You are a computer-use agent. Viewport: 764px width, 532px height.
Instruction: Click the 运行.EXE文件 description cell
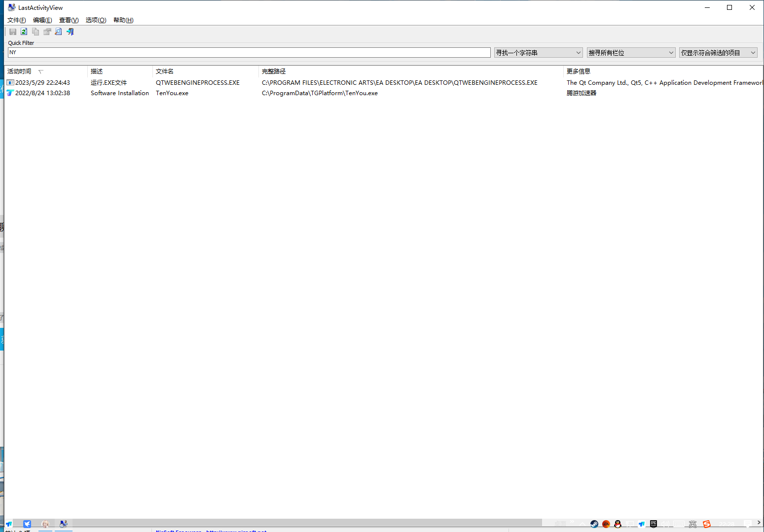tap(109, 83)
